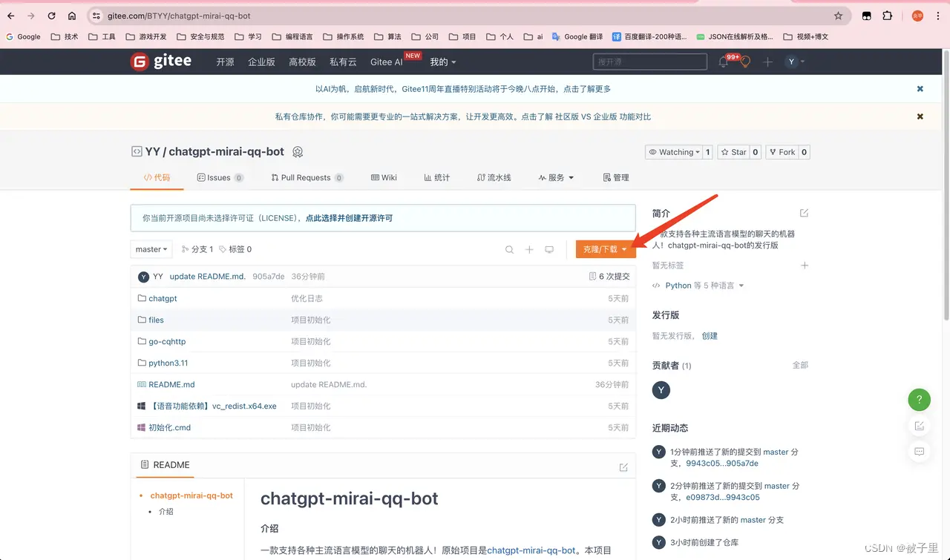Screen dimensions: 950x560
Task: Star the repository
Action: point(733,152)
